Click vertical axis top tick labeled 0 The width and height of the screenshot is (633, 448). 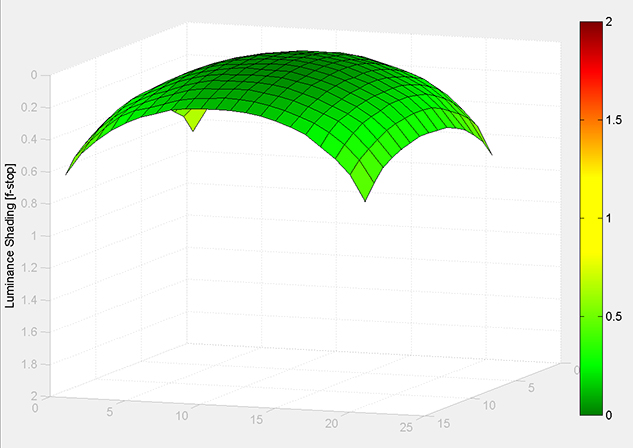coord(34,75)
